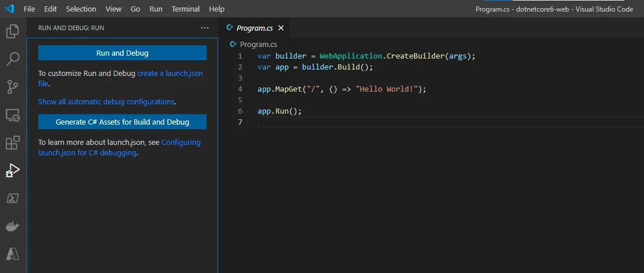Open the Extensions view icon
Screen dimensions: 644x273
13,143
